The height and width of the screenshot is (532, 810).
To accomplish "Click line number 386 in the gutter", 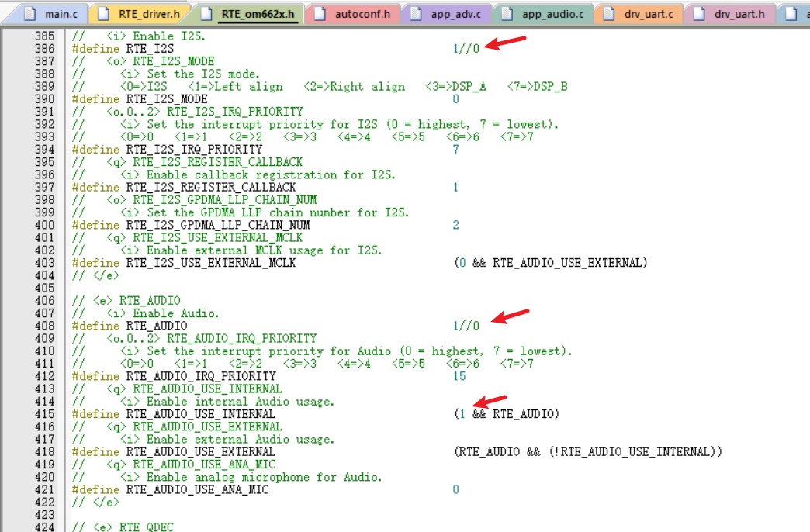I will pyautogui.click(x=45, y=49).
